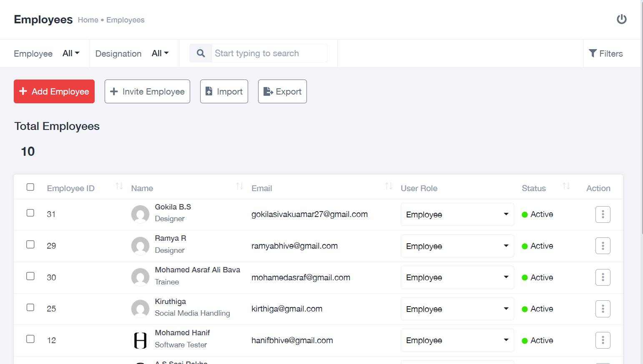Click the Employees breadcrumb link
Image resolution: width=643 pixels, height=364 pixels.
pyautogui.click(x=126, y=20)
